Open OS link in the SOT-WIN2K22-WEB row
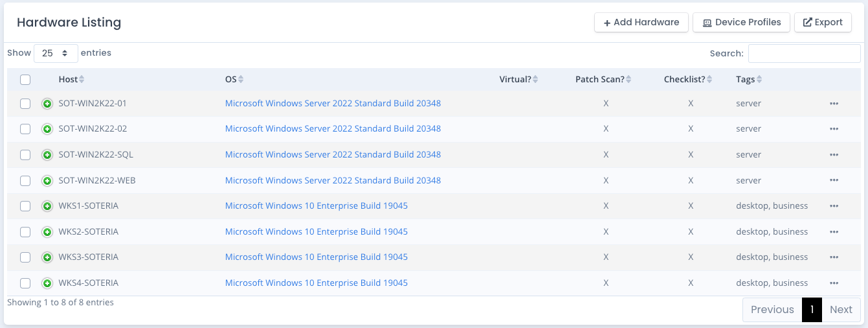The height and width of the screenshot is (328, 868). (333, 180)
